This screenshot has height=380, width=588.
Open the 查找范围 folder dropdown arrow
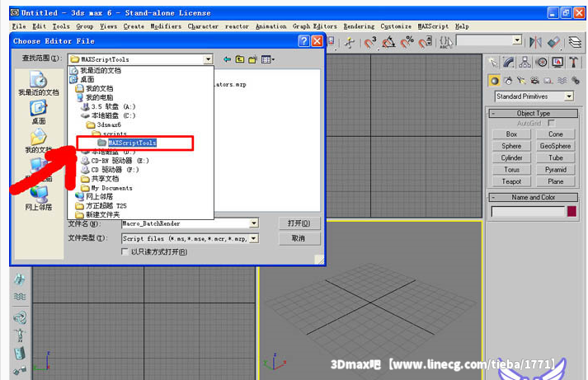pos(208,59)
